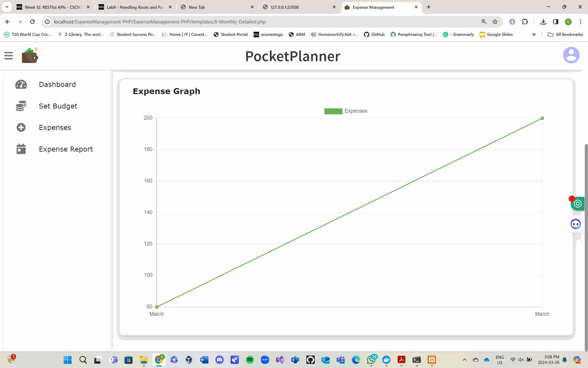Click the Expense Graph heading
The height and width of the screenshot is (368, 588).
click(x=166, y=91)
